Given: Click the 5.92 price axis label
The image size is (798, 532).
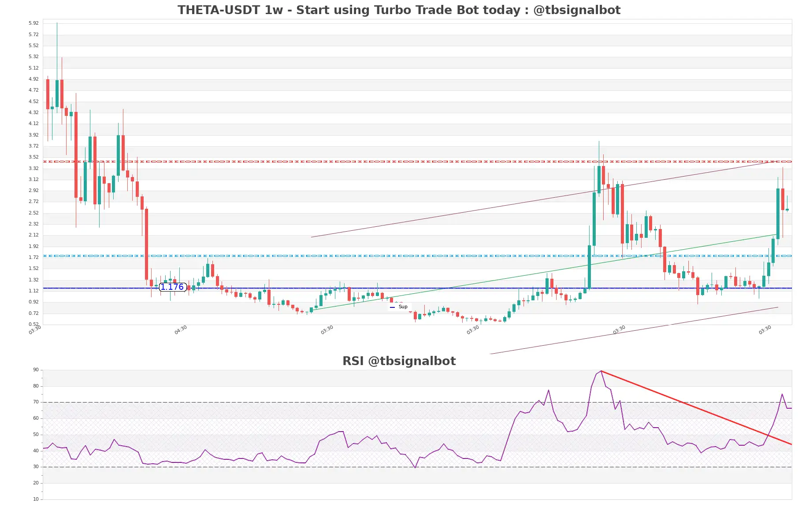Looking at the screenshot, I should 33,23.
